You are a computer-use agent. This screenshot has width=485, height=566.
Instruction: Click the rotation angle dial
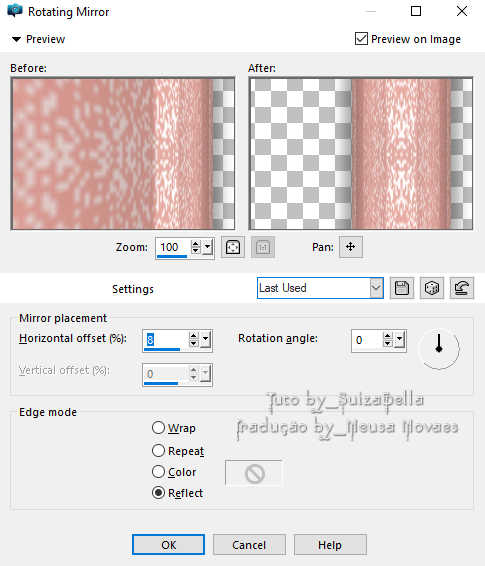coord(439,348)
